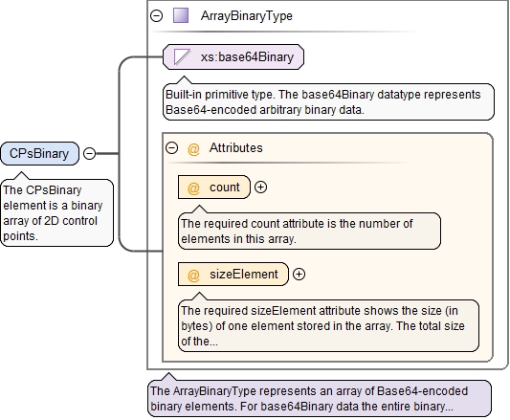This screenshot has height=420, width=510.
Task: Click the @ icon on count attribute
Action: point(193,188)
